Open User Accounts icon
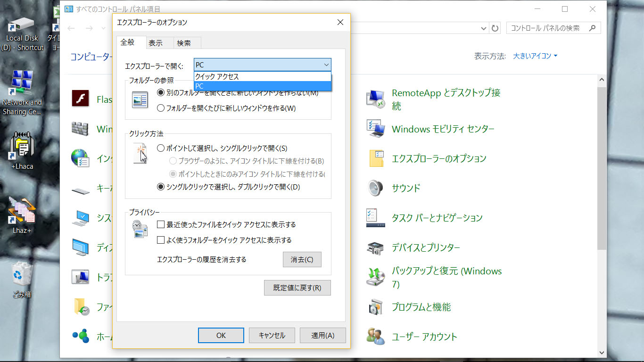The width and height of the screenshot is (644, 362). (376, 337)
